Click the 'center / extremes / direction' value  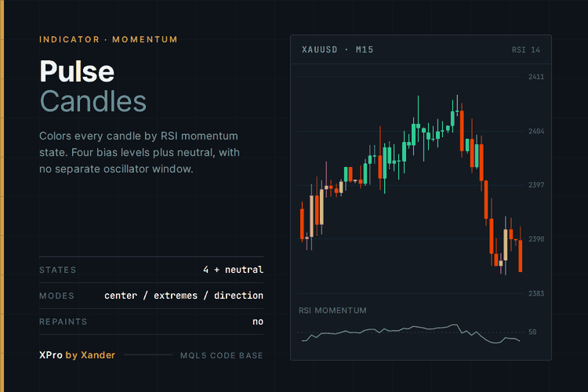183,296
